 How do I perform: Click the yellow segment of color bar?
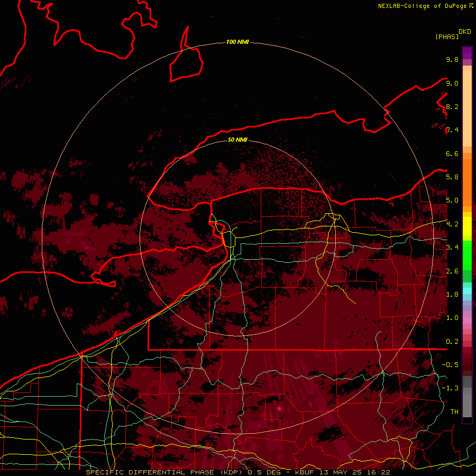(467, 226)
